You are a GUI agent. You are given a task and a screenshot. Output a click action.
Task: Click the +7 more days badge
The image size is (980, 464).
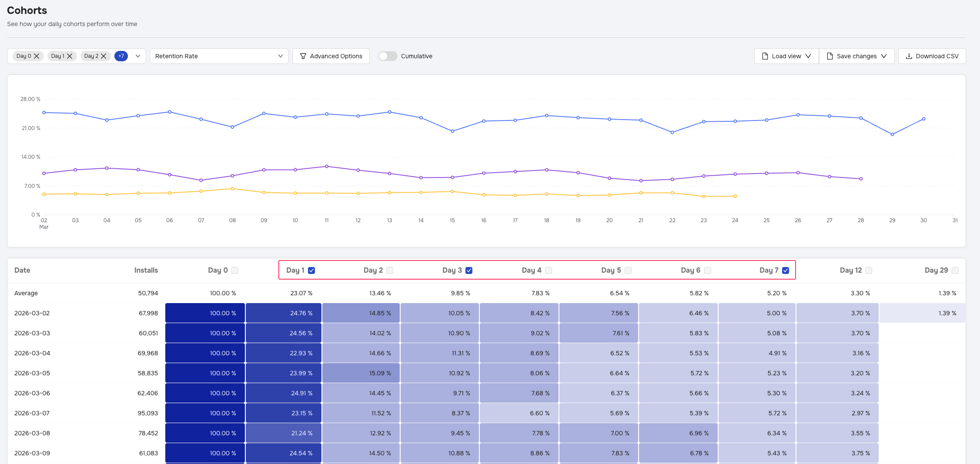121,56
